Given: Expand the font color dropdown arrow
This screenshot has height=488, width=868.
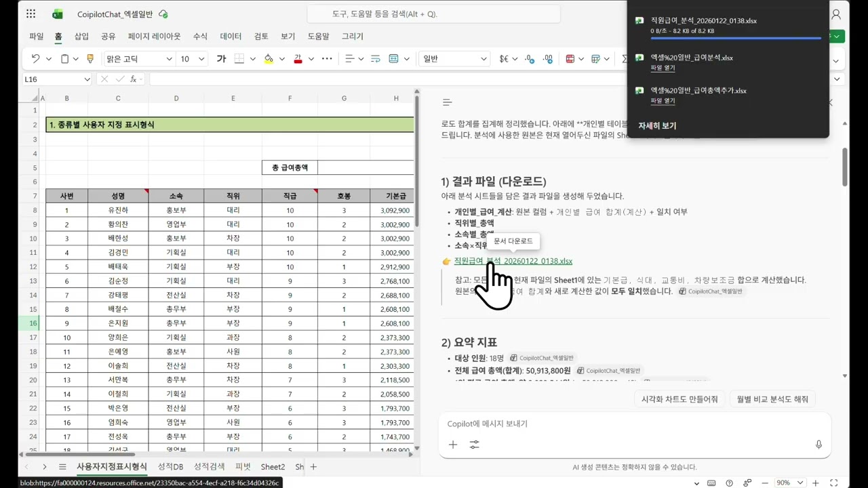Looking at the screenshot, I should tap(311, 59).
